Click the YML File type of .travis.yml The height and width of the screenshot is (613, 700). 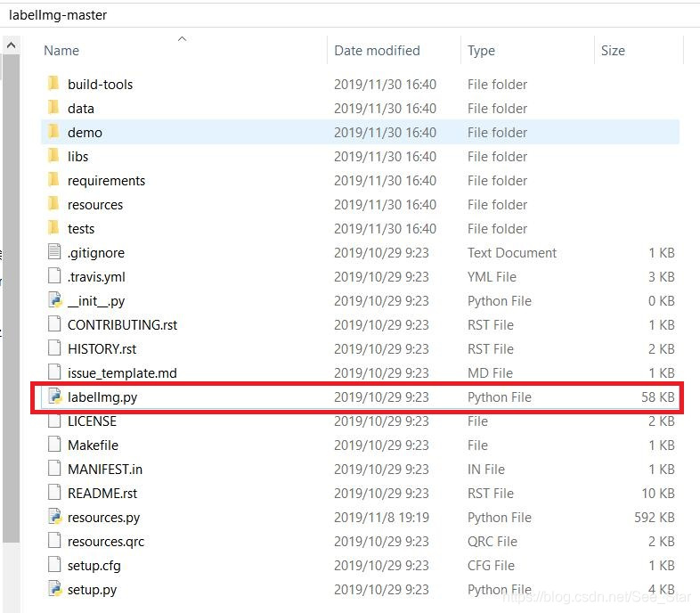(492, 277)
